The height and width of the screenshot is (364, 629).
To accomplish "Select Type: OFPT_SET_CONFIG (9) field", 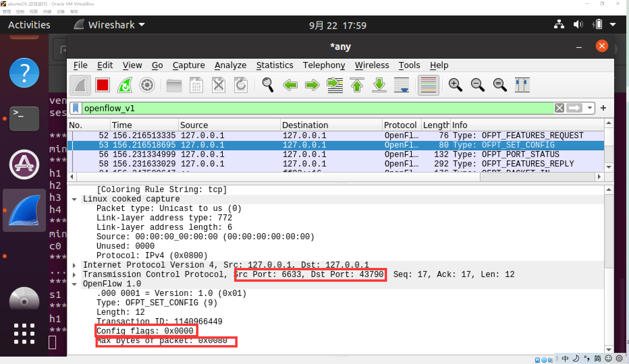I will [157, 303].
